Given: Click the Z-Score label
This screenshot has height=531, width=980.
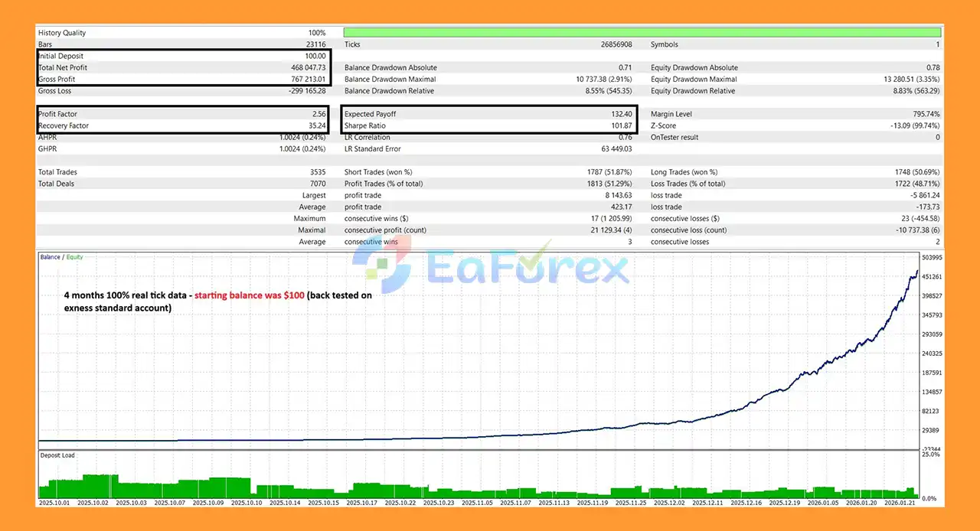Looking at the screenshot, I should [x=665, y=125].
